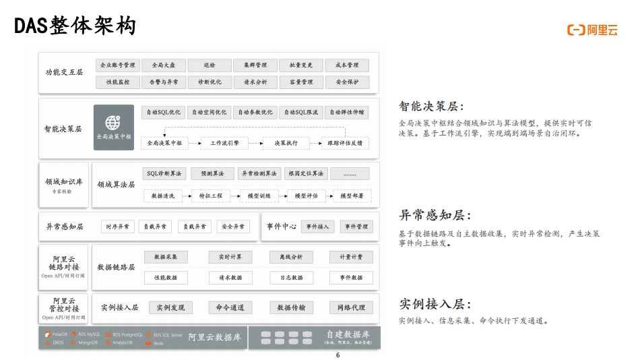This screenshot has height=360, width=644.
Task: Click the 工作流引擎 dashed box
Action: click(x=225, y=143)
